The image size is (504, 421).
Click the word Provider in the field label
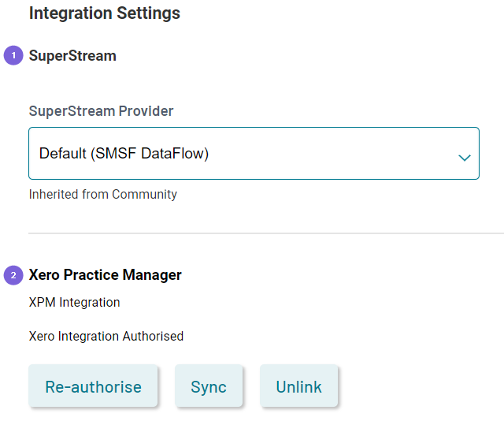[146, 111]
